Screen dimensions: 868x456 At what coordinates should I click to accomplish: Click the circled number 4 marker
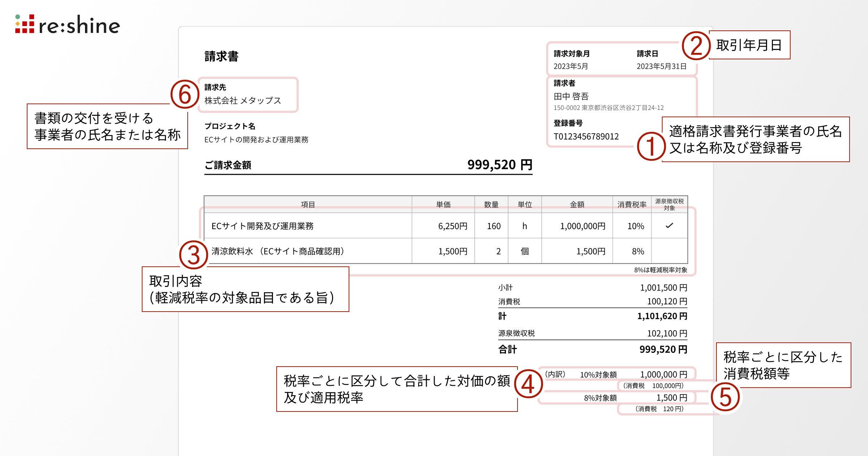coord(528,384)
